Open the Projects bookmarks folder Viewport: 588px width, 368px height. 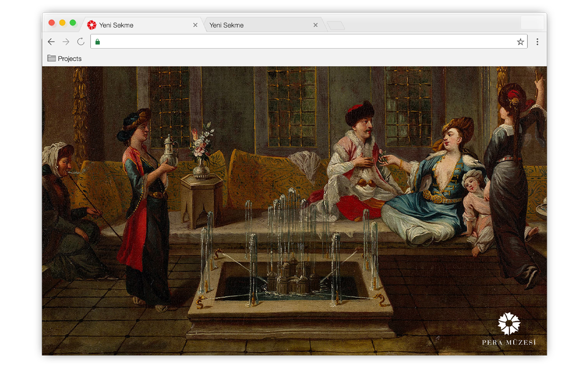click(65, 58)
